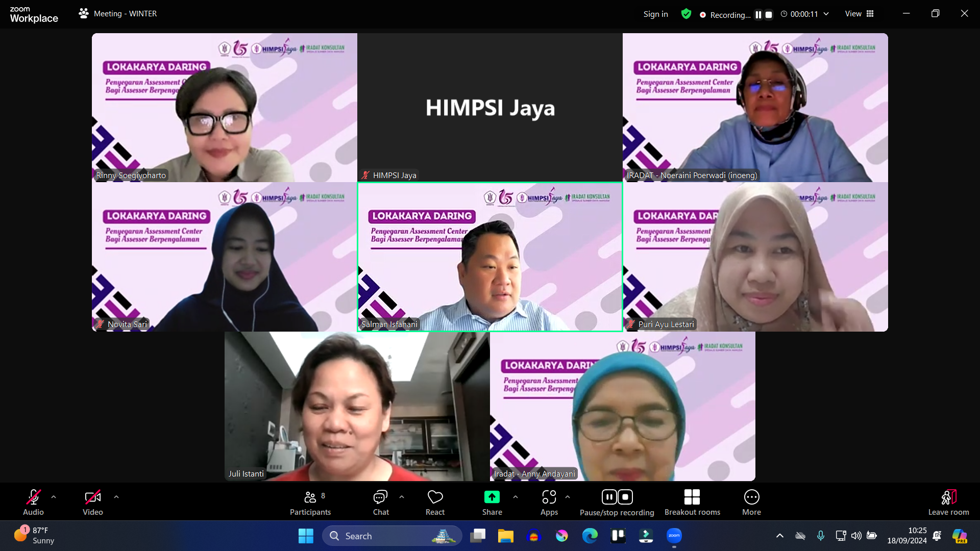Click the green encryption shield icon
Image resolution: width=980 pixels, height=551 pixels.
click(x=686, y=14)
